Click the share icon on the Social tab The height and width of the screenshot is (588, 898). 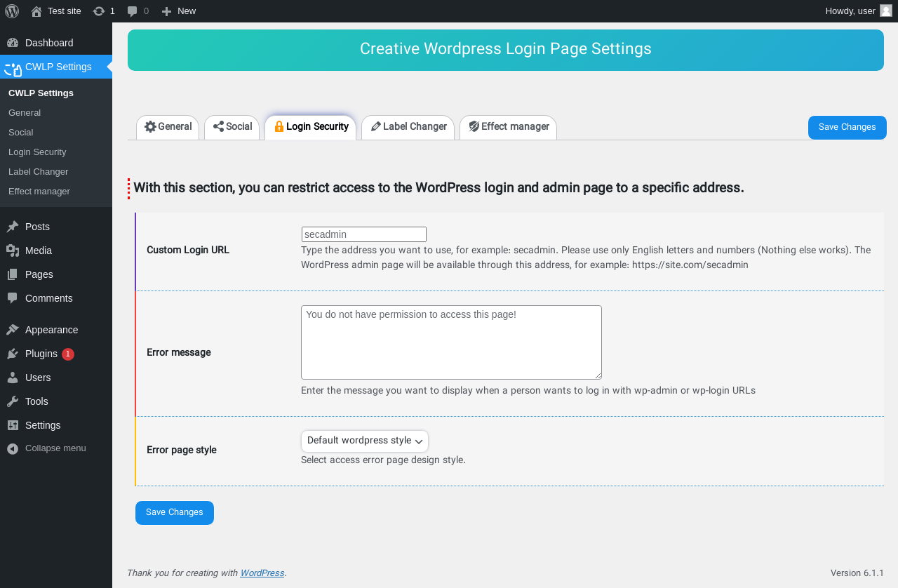point(218,126)
